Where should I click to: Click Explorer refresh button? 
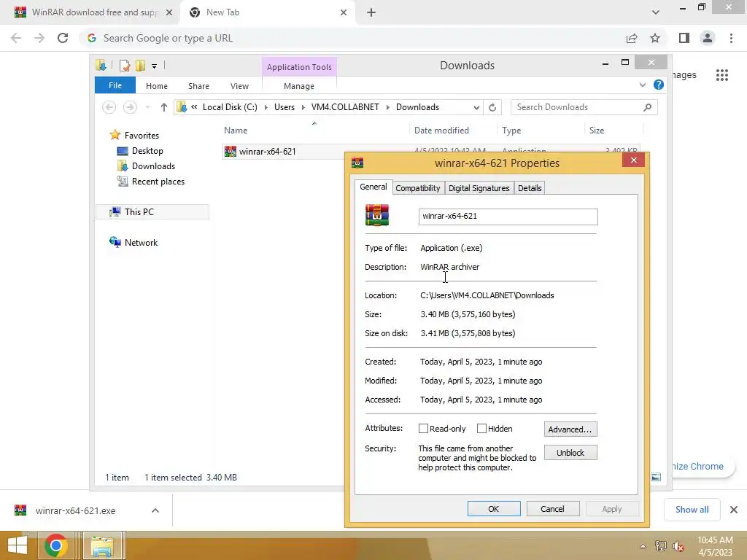click(492, 107)
